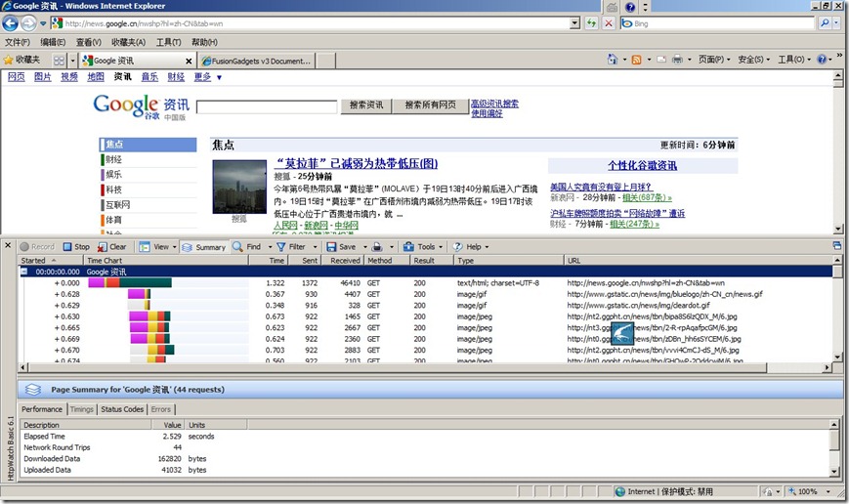This screenshot has height=504, width=849.
Task: Select 科技 category in left sidebar
Action: [x=113, y=189]
